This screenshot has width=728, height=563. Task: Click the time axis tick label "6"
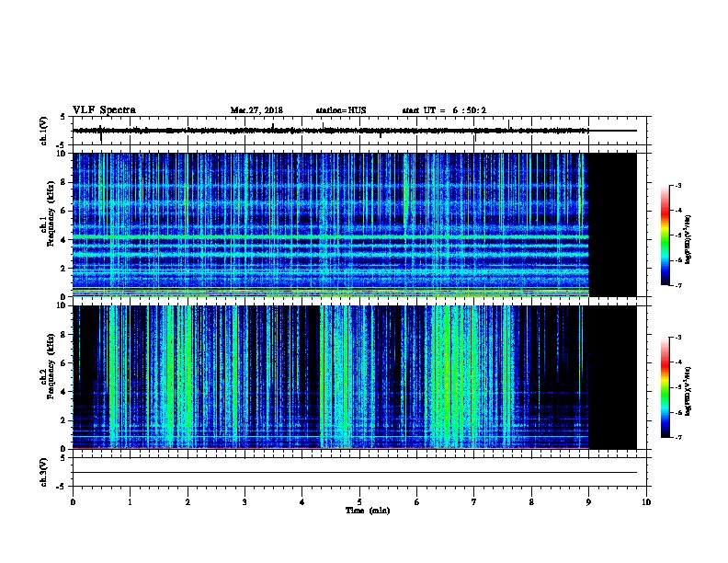click(x=417, y=502)
